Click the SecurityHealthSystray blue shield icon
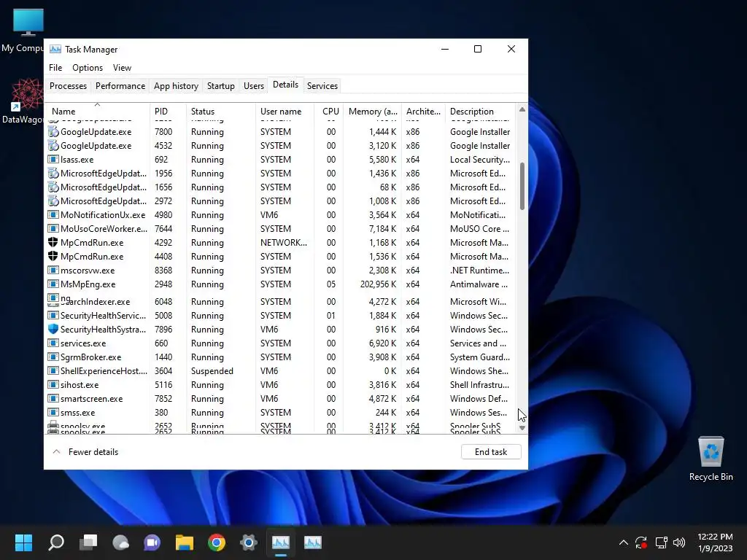Viewport: 747px width, 560px height. pyautogui.click(x=53, y=329)
